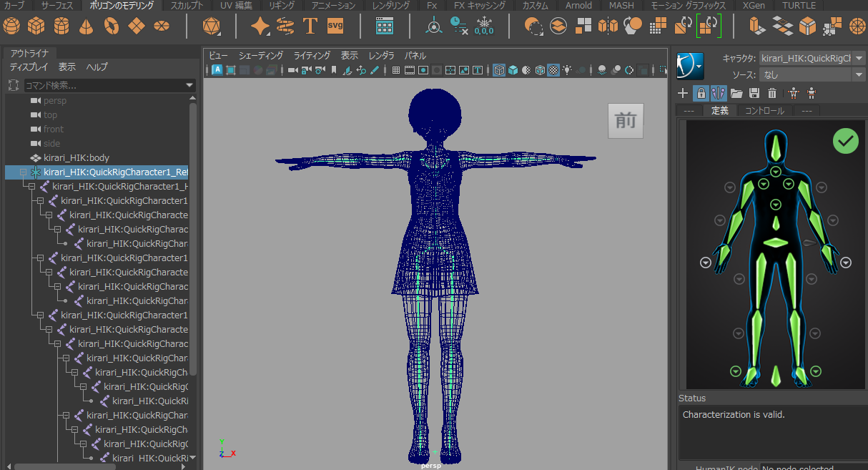Click the skeleton icon in the HumanIK toolbar

click(794, 93)
